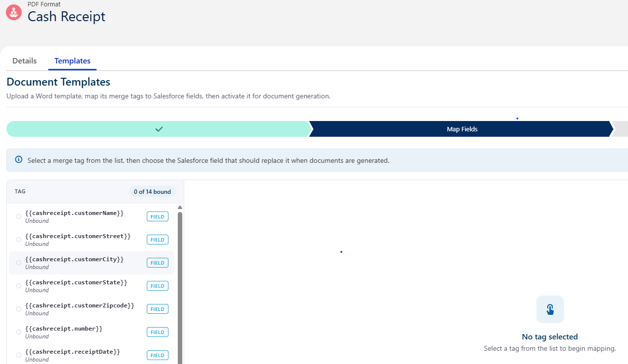Click the tag list scrollbar thumb
This screenshot has width=628, height=364.
pyautogui.click(x=180, y=288)
